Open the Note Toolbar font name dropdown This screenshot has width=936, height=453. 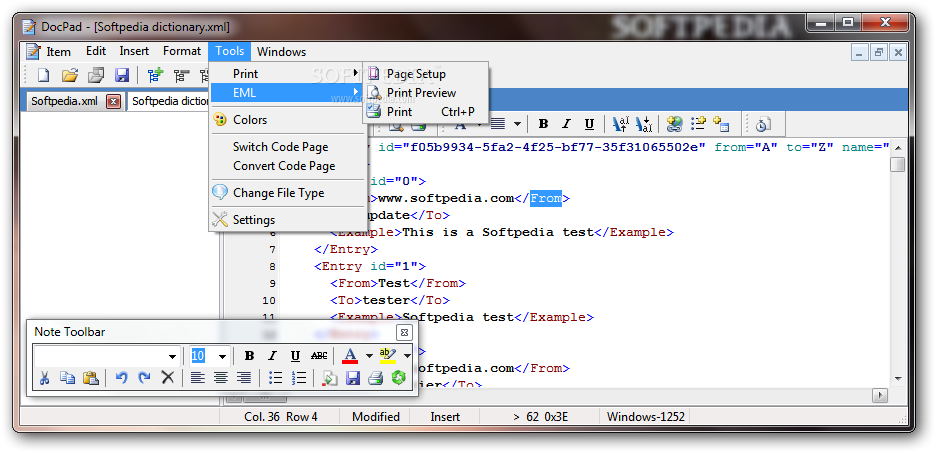pyautogui.click(x=172, y=356)
